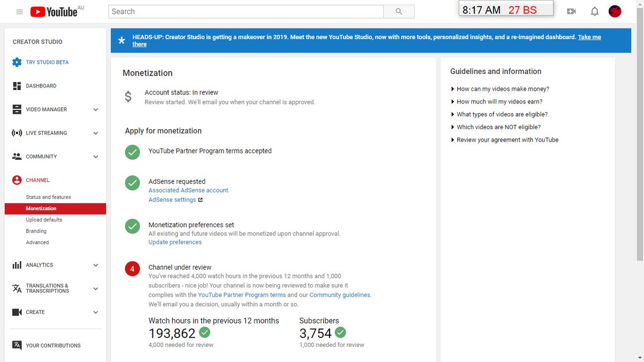Expand the Community section chevron
The width and height of the screenshot is (644, 362).
[96, 157]
